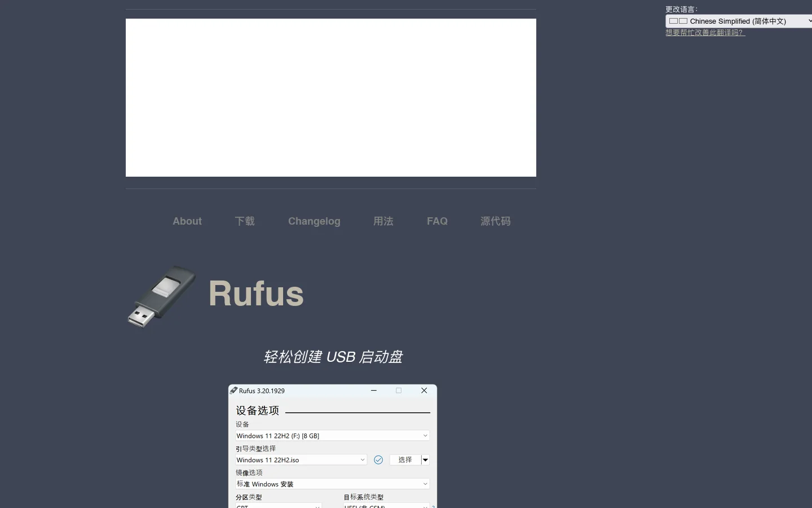
Task: Expand the 标准 Windows 安装 image option dropdown
Action: [x=333, y=484]
